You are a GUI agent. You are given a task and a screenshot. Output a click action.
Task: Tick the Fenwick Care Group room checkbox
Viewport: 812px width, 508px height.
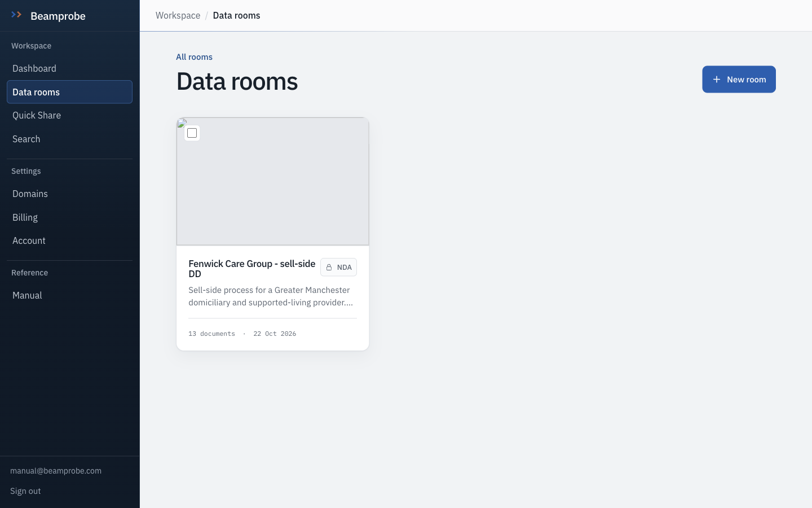tap(192, 133)
